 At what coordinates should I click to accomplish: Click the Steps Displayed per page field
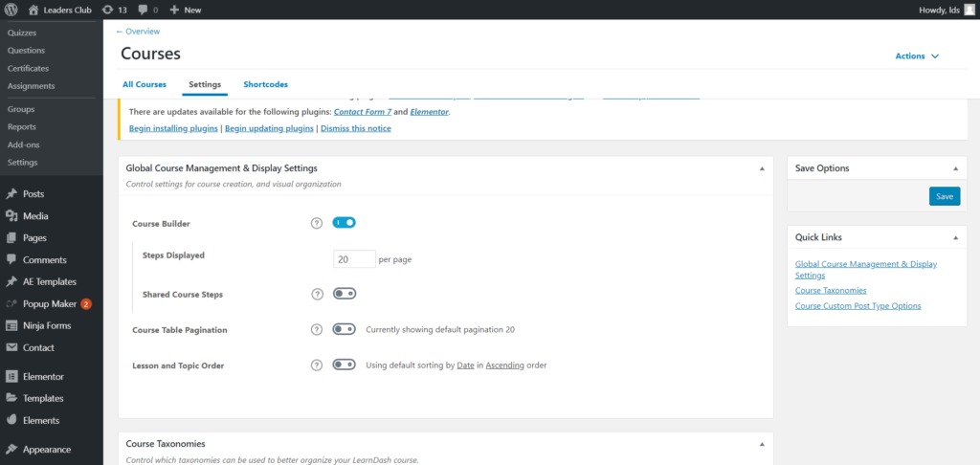click(354, 259)
